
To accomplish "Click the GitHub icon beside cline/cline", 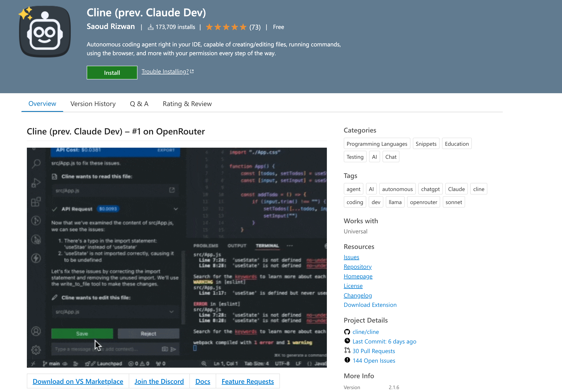I will pos(347,332).
